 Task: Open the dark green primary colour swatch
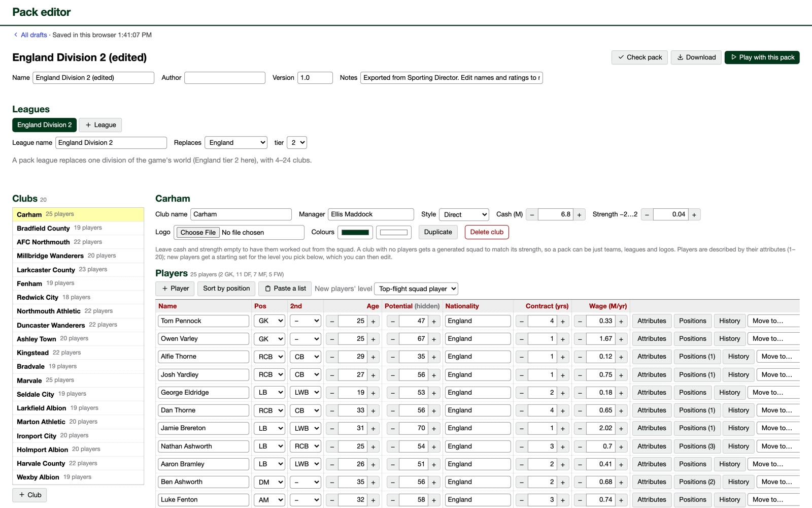tap(355, 232)
